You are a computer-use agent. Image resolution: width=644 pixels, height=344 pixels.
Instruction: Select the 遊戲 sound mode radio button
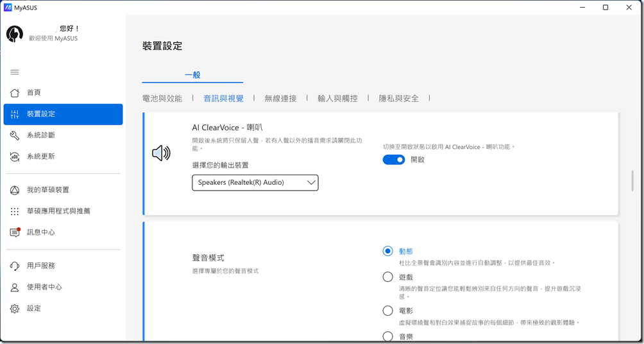387,277
